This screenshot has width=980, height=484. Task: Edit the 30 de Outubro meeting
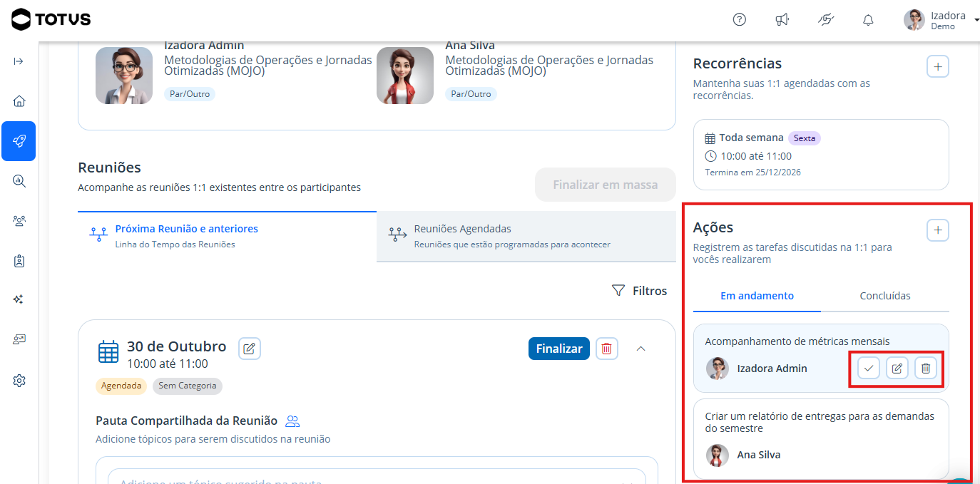[250, 349]
